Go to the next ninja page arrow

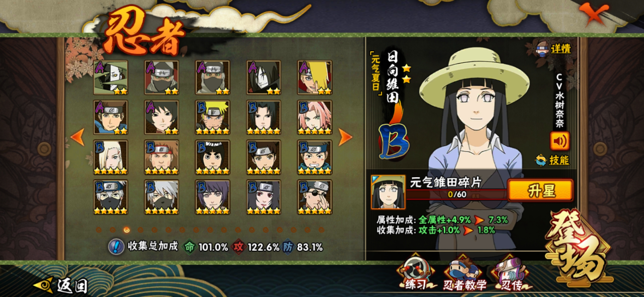pyautogui.click(x=345, y=137)
